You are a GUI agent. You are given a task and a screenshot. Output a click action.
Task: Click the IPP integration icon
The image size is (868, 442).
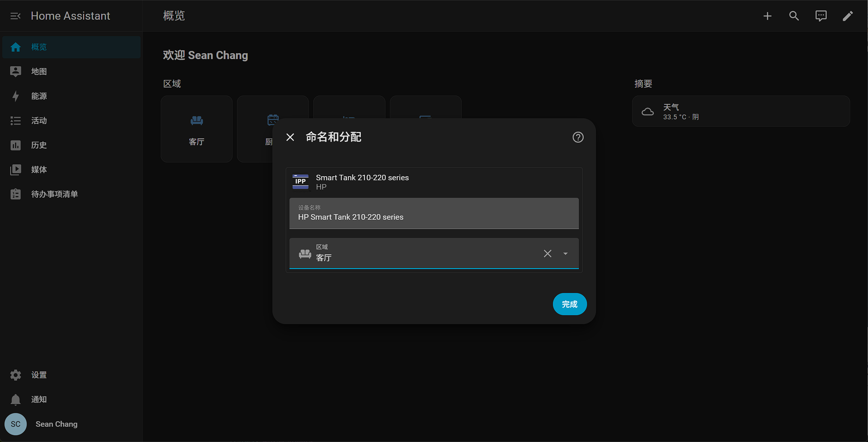click(300, 182)
